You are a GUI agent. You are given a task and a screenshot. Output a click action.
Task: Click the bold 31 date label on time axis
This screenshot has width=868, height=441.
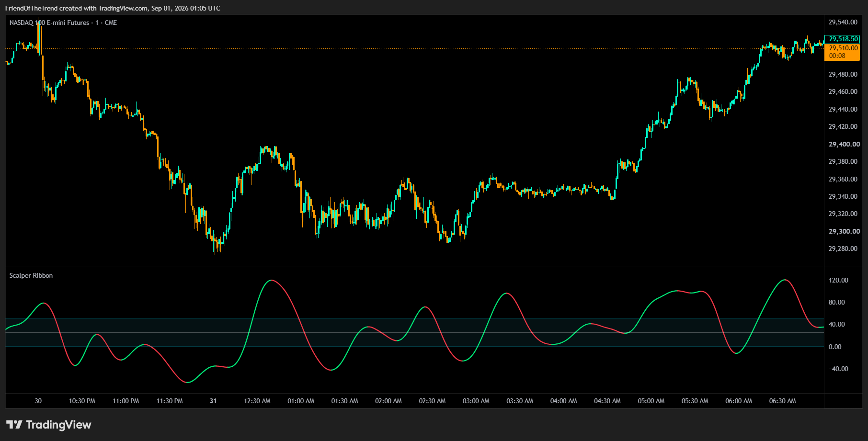pyautogui.click(x=213, y=401)
